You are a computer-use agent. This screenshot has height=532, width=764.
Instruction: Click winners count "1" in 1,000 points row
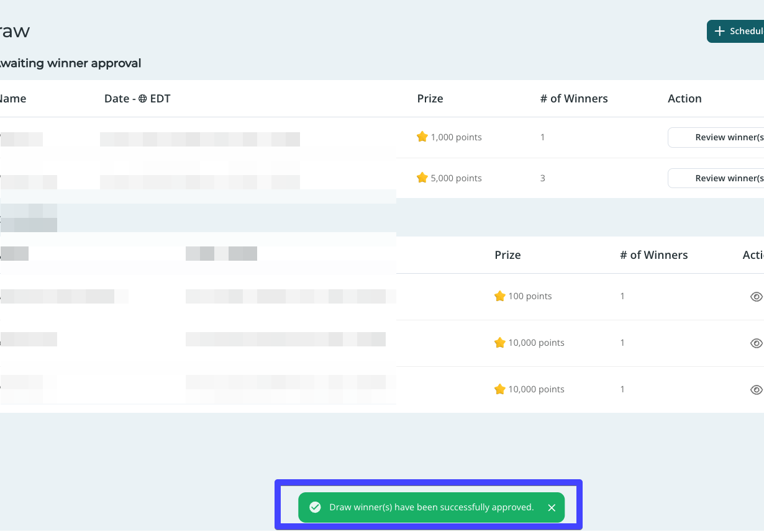point(542,137)
